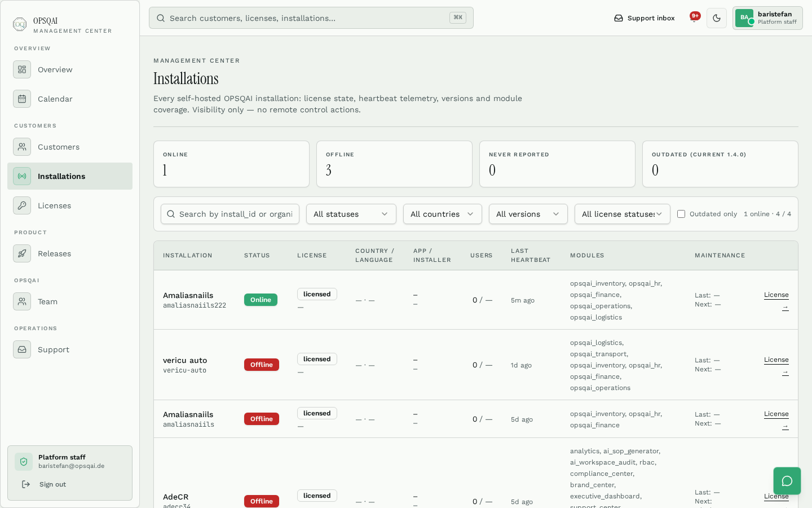Go to Calendar in sidebar
Image resolution: width=812 pixels, height=508 pixels.
coord(70,99)
